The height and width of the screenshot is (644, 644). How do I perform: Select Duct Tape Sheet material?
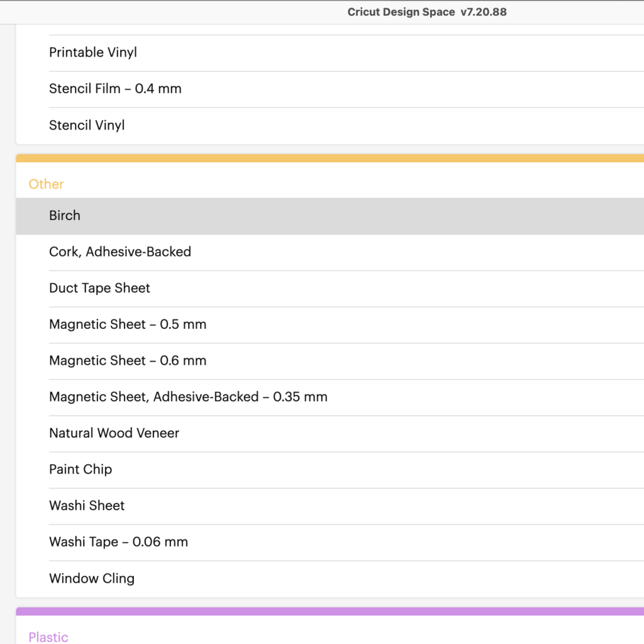click(330, 288)
